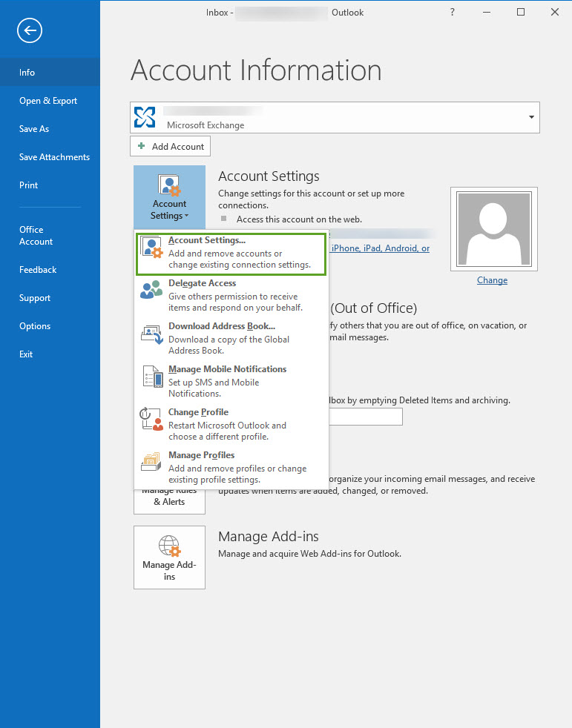Click the Download Address Book icon
572x728 pixels.
coord(151,334)
